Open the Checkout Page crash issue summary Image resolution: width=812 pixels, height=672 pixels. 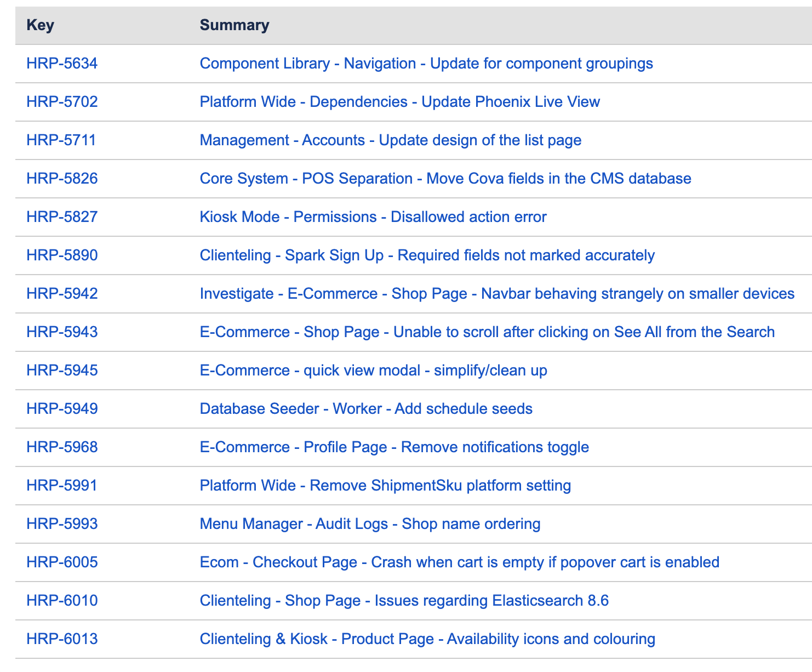[459, 562]
